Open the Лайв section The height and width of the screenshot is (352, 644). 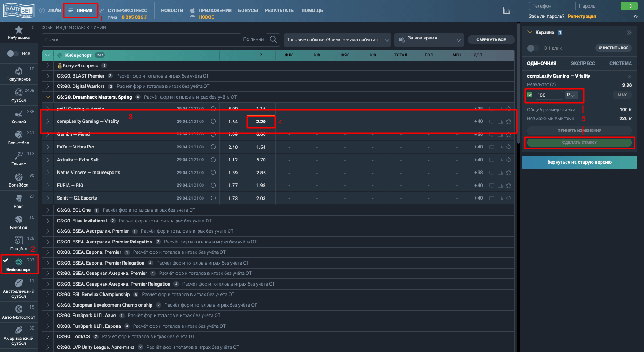click(50, 10)
